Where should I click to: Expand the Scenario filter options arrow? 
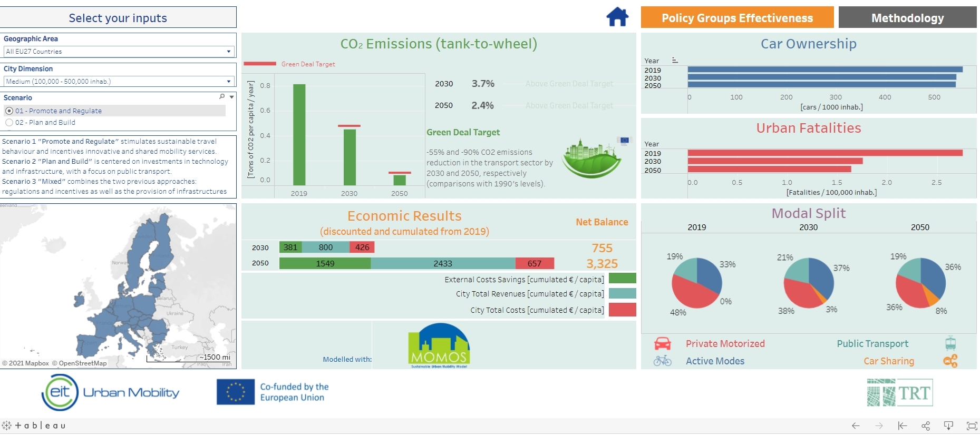[232, 97]
